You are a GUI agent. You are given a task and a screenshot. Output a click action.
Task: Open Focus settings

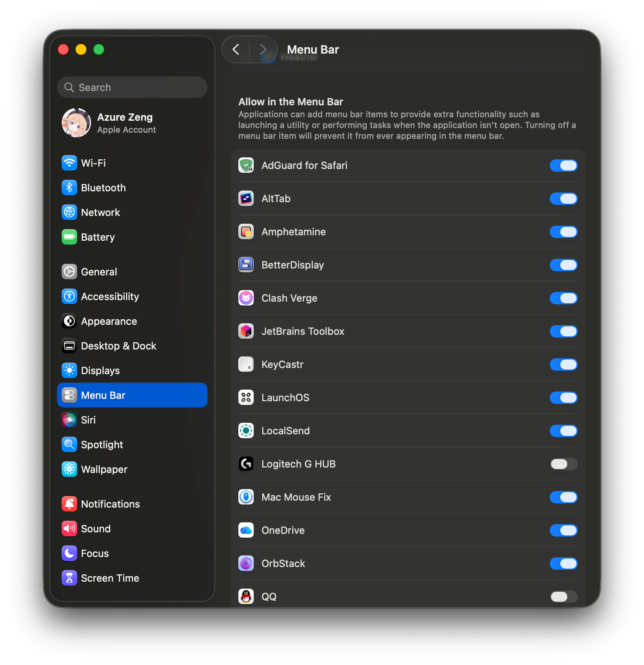pyautogui.click(x=132, y=554)
